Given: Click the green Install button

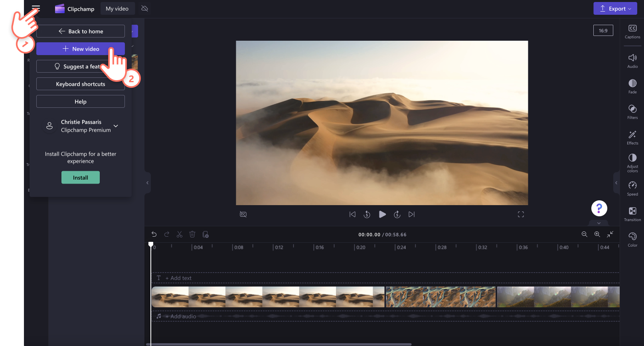Looking at the screenshot, I should (x=81, y=178).
